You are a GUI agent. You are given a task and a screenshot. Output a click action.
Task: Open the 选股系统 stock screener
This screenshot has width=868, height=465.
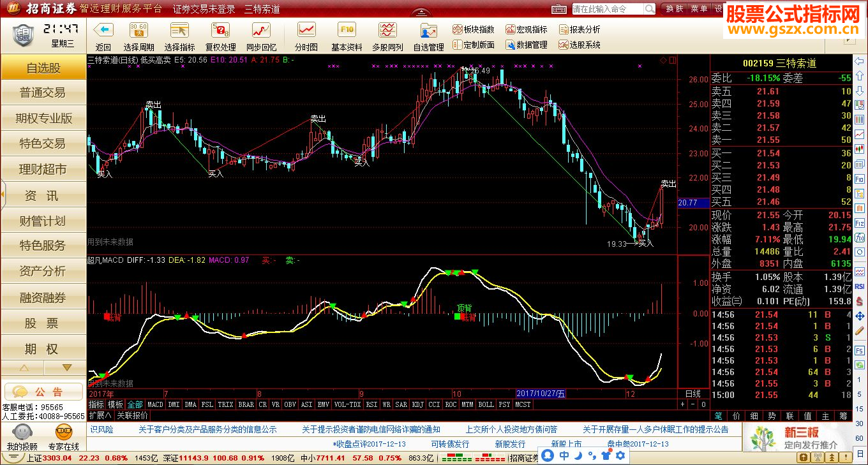pos(579,45)
